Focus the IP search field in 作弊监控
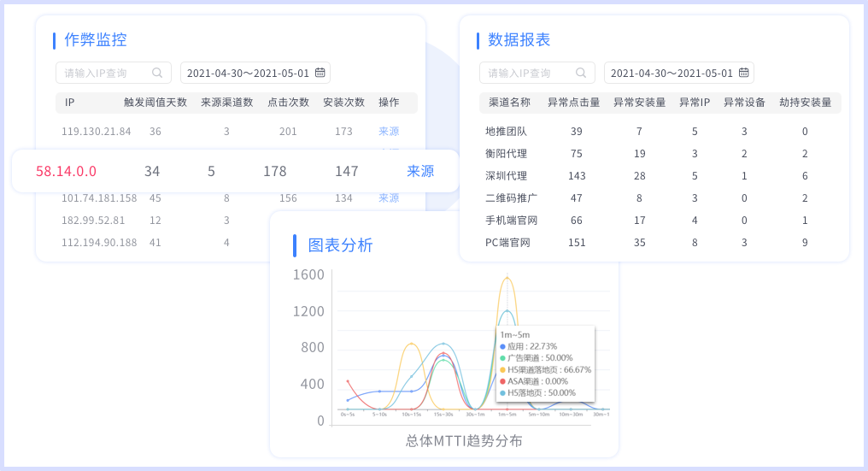 coord(114,73)
